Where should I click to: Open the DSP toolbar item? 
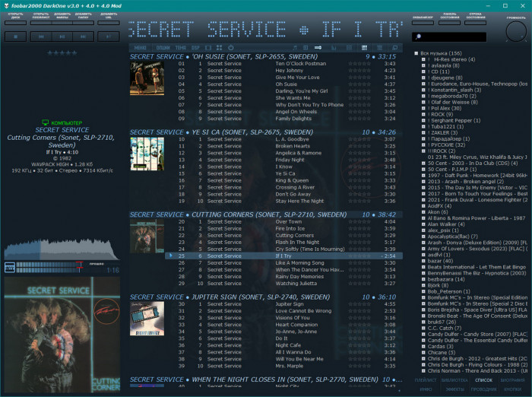click(x=195, y=48)
